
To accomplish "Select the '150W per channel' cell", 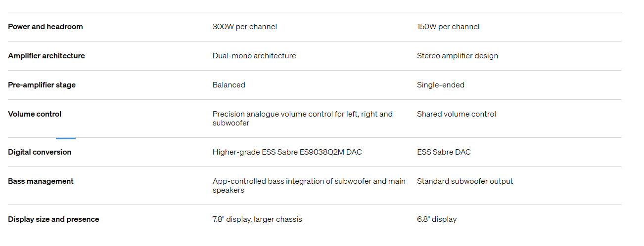I will tap(448, 27).
